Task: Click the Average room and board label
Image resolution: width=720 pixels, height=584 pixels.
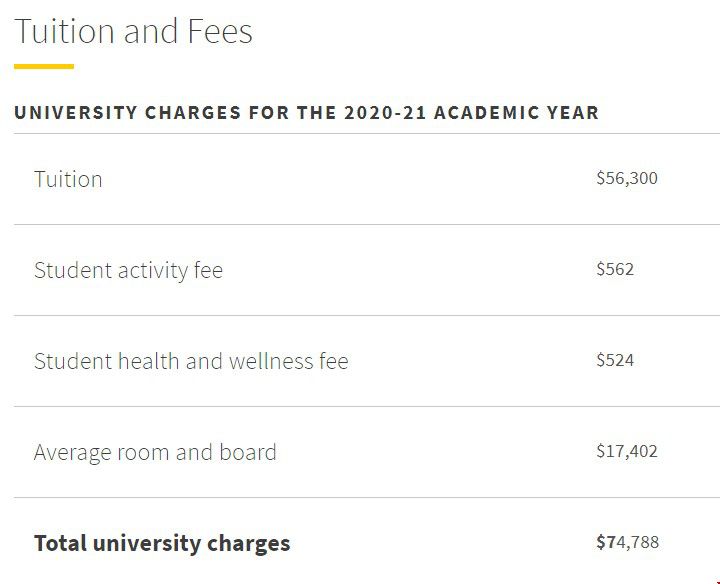Action: (x=155, y=452)
